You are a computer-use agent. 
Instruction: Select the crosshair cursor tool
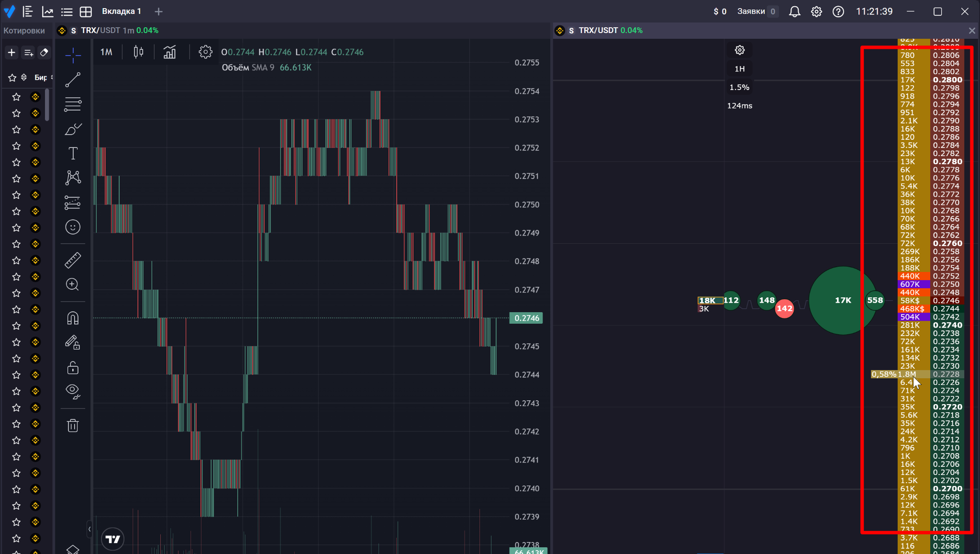[x=73, y=55]
